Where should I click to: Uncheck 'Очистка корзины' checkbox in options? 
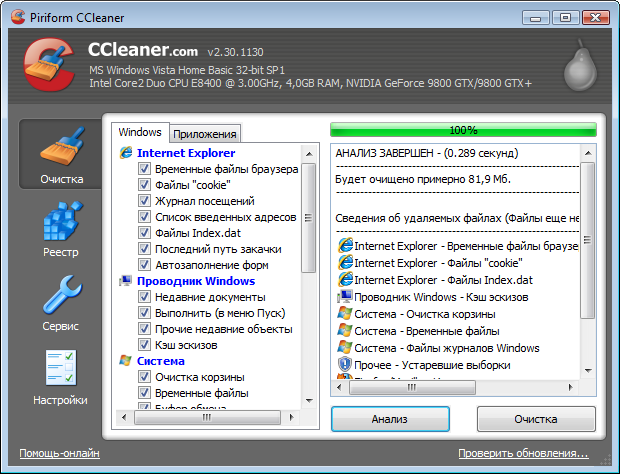click(144, 377)
